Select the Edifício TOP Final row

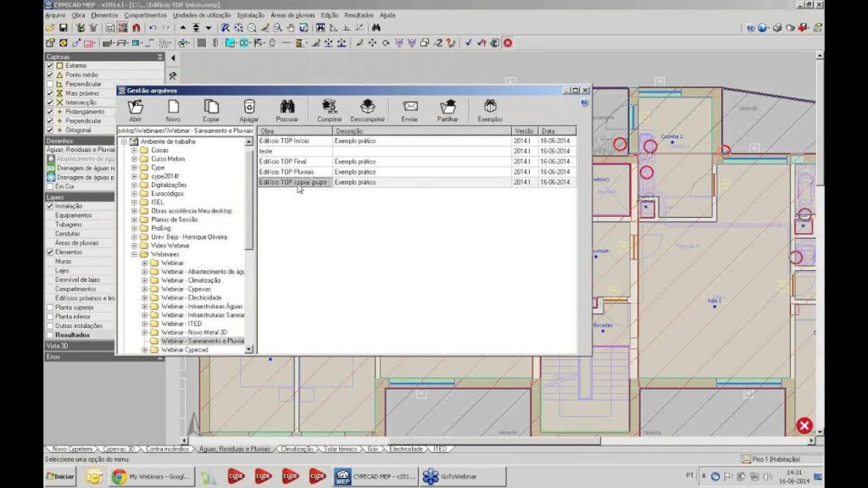coord(283,161)
